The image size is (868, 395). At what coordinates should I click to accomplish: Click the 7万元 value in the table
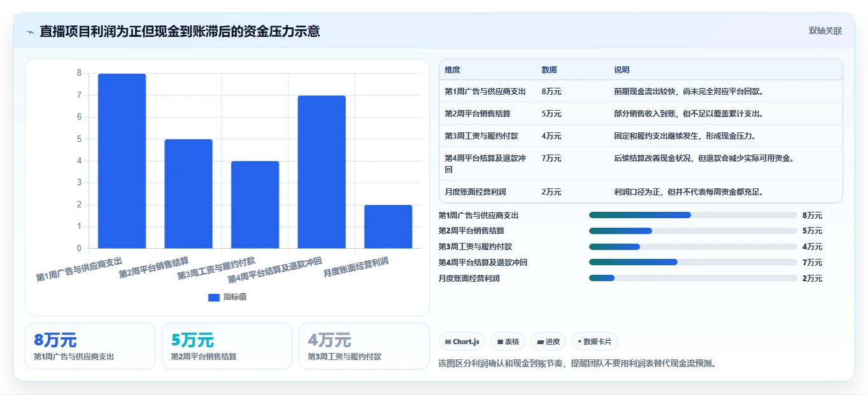[x=551, y=158]
